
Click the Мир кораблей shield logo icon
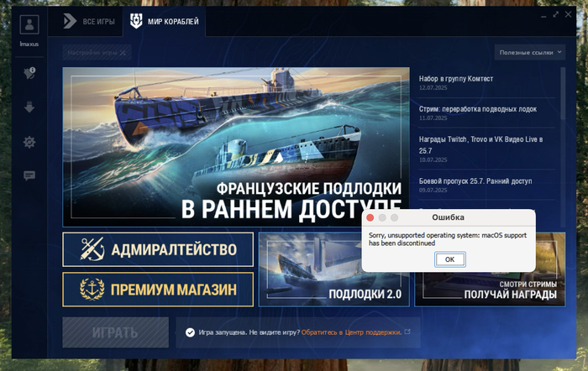[136, 19]
